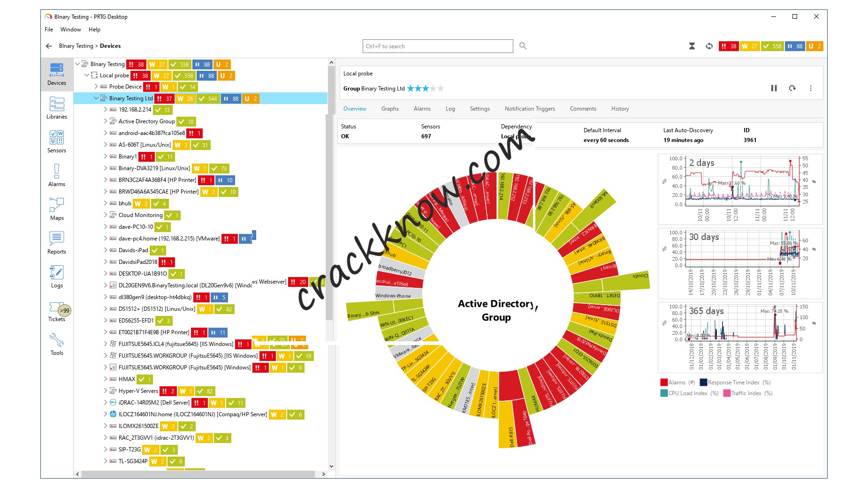Toggle Traffic Index legend swatch
The width and height of the screenshot is (868, 488).
coord(727,393)
